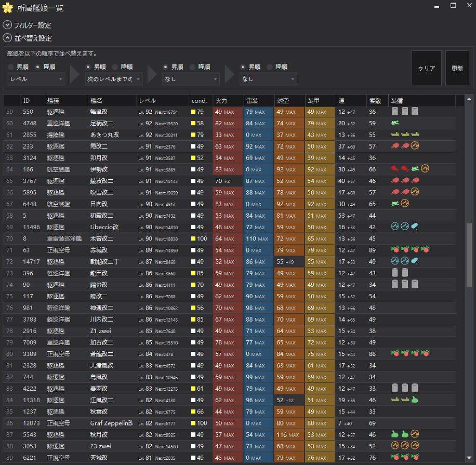The width and height of the screenshot is (476, 465).
Task: Click depth charge icon in Libeccio改 row
Action: pyautogui.click(x=415, y=227)
